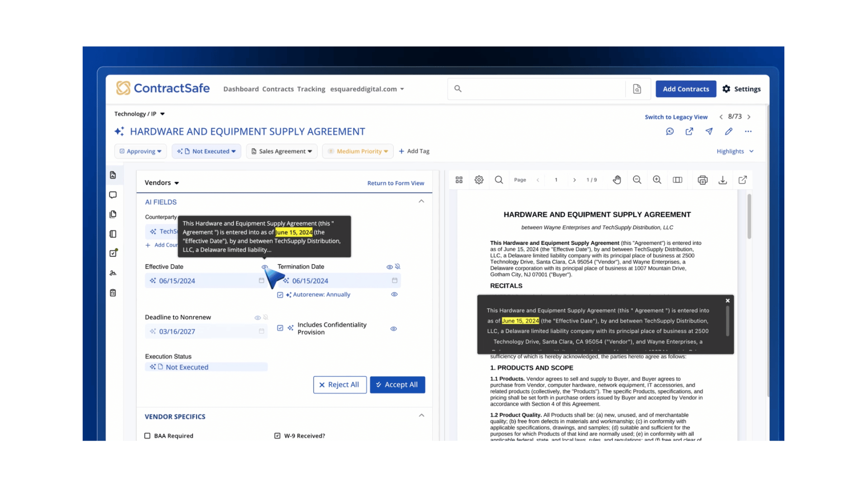Show source for Deadline to Nonrenew eye icon

(x=258, y=318)
